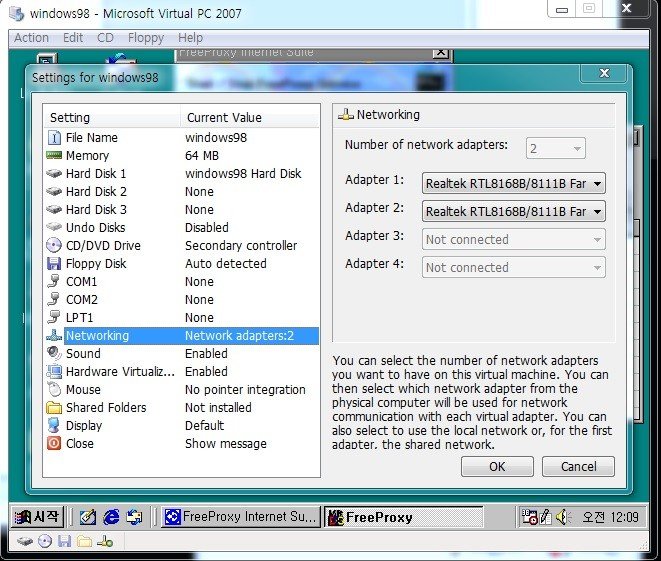The image size is (661, 561).
Task: Switch to FreeProxy taskbar button
Action: pos(404,517)
